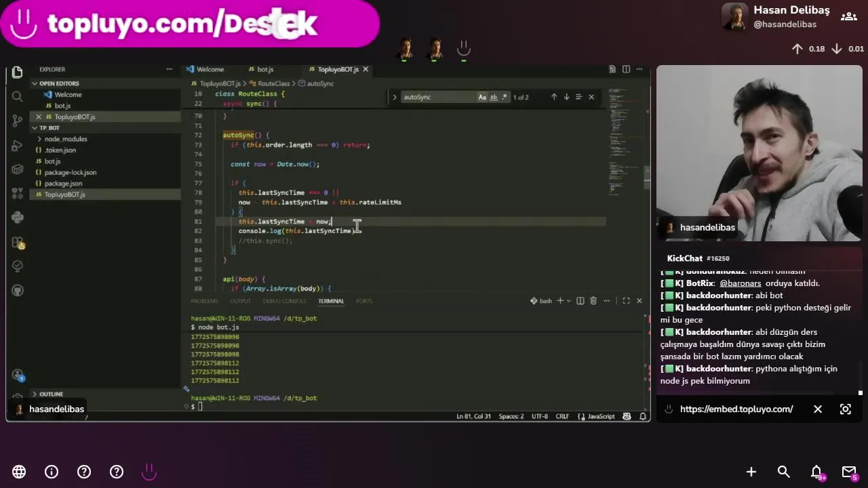Open package.json in explorer
Image resolution: width=868 pixels, height=488 pixels.
point(105,184)
